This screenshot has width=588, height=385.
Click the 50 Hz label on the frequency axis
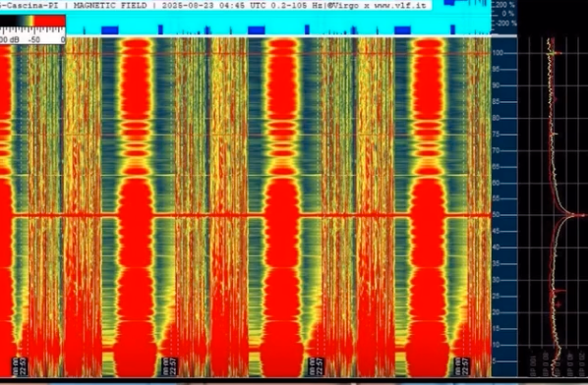coord(497,214)
